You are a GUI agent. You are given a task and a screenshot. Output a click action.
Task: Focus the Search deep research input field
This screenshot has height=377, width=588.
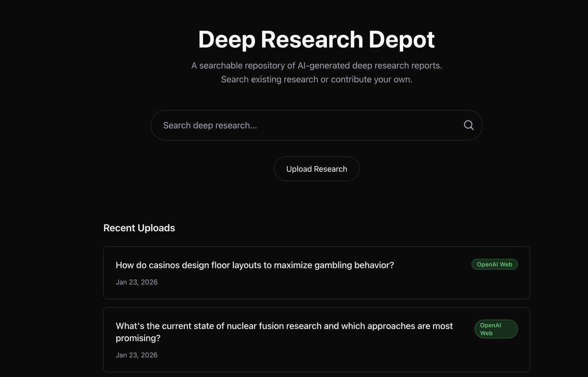[x=316, y=125]
